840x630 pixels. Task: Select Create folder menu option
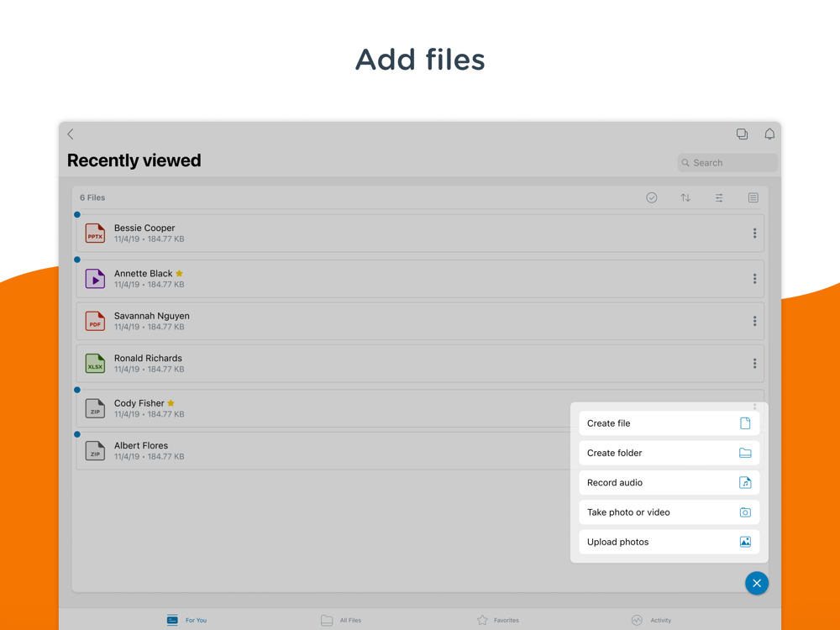669,453
